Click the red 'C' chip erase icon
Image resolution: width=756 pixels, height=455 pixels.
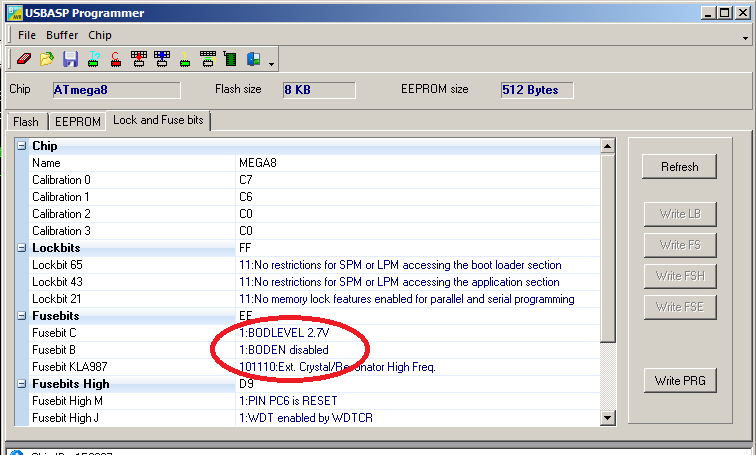(116, 59)
